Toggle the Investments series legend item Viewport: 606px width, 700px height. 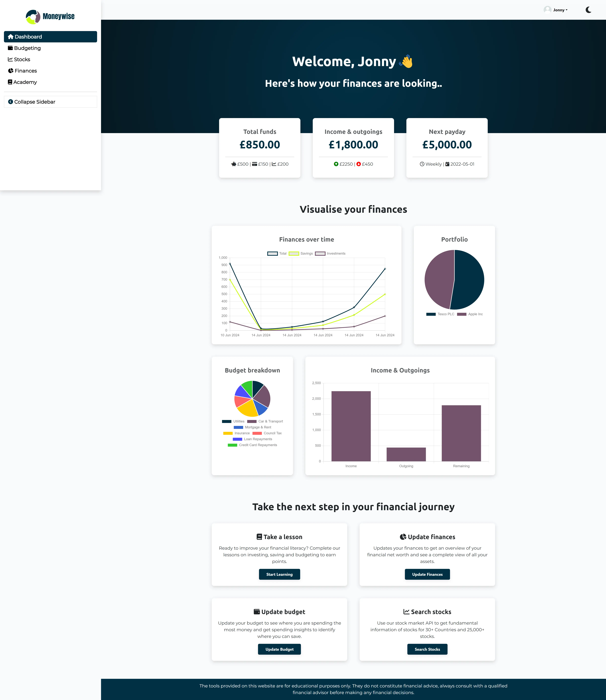coord(330,254)
